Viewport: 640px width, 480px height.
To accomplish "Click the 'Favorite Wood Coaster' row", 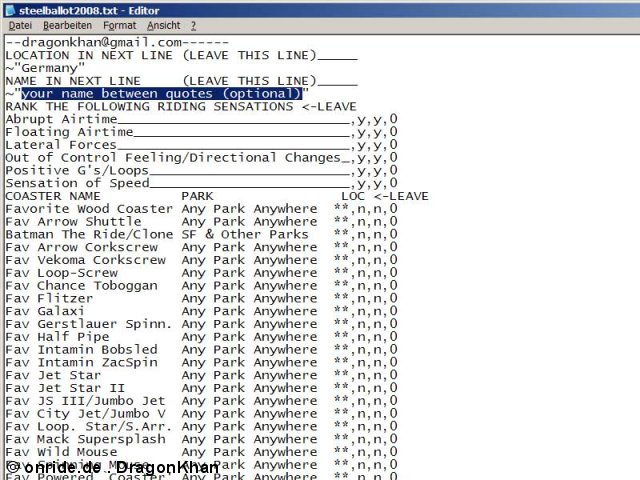I will [201, 209].
